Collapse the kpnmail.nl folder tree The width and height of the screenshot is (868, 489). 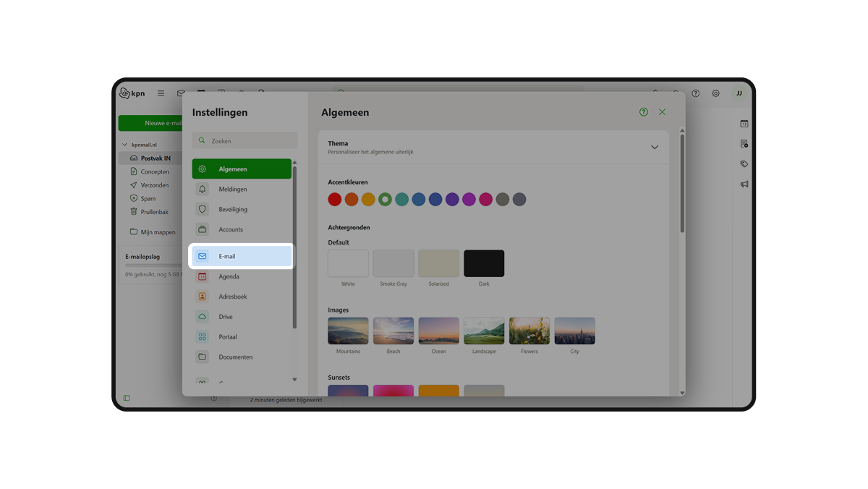click(x=124, y=145)
